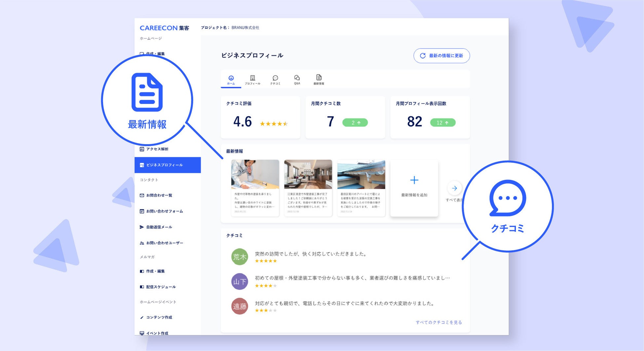Click the red 遠藤 reviewer avatar
The width and height of the screenshot is (644, 351).
[239, 306]
